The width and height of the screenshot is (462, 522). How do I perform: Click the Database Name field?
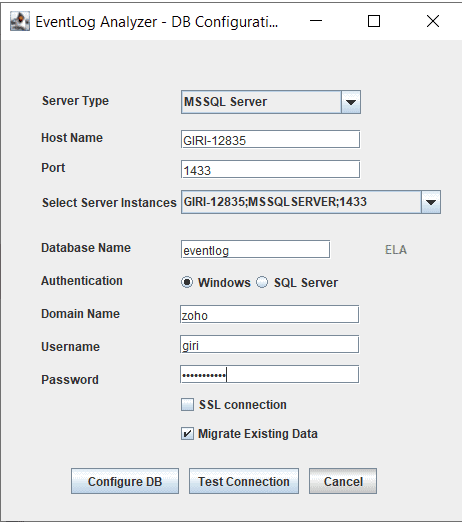tap(255, 249)
